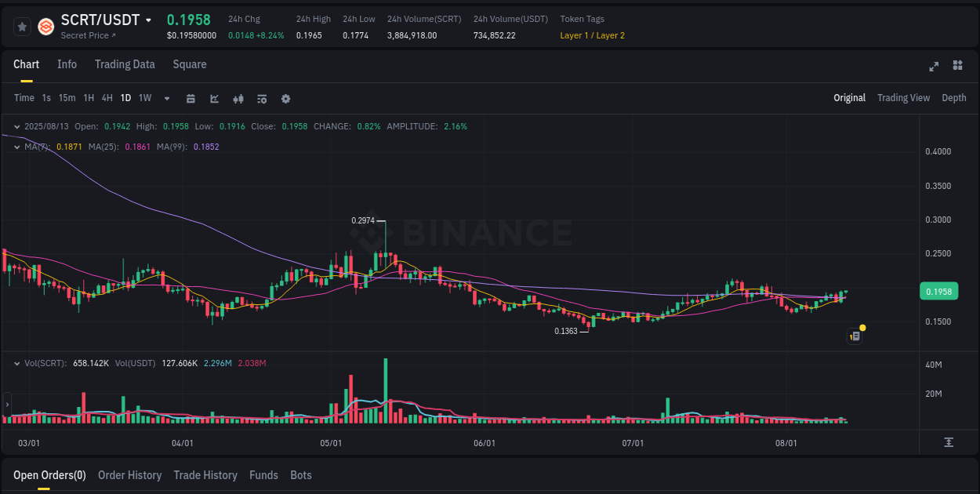Click the green 0.1958 price tag

tap(939, 291)
